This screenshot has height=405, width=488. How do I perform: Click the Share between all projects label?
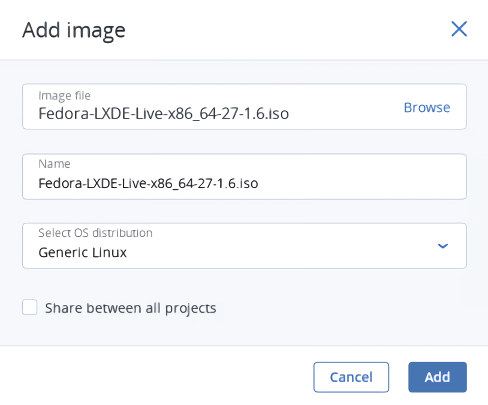pyautogui.click(x=131, y=308)
